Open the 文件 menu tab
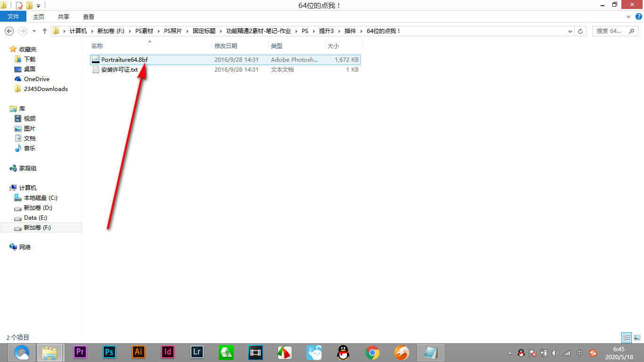Viewport: 644px width, 362px height. click(x=13, y=16)
